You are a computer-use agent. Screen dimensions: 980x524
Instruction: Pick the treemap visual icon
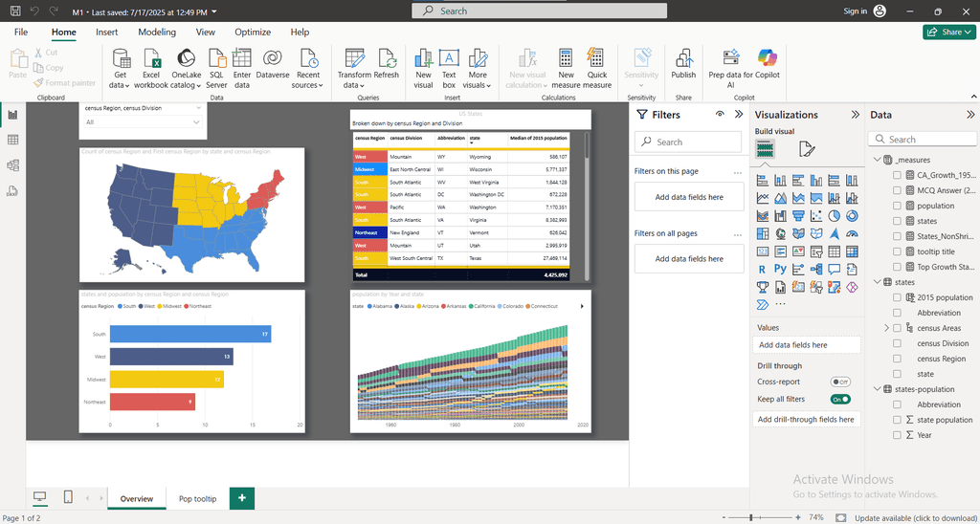[x=763, y=233]
